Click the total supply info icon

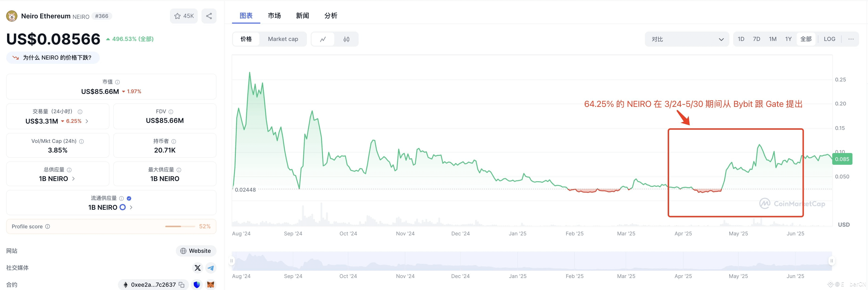(69, 170)
